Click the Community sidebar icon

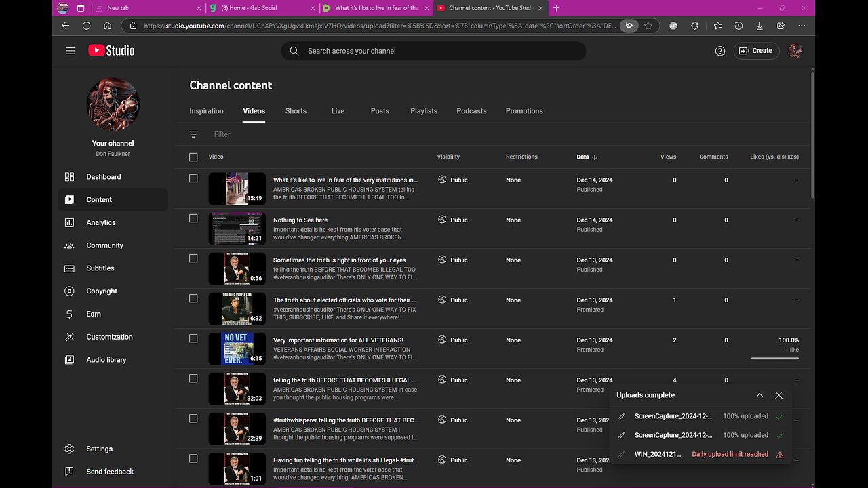[69, 245]
